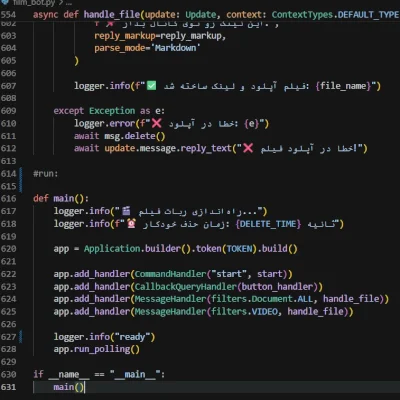Image resolution: width=400 pixels, height=400 pixels.
Task: Click the DELETE_TIME variable in the f-string
Action: pyautogui.click(x=268, y=224)
